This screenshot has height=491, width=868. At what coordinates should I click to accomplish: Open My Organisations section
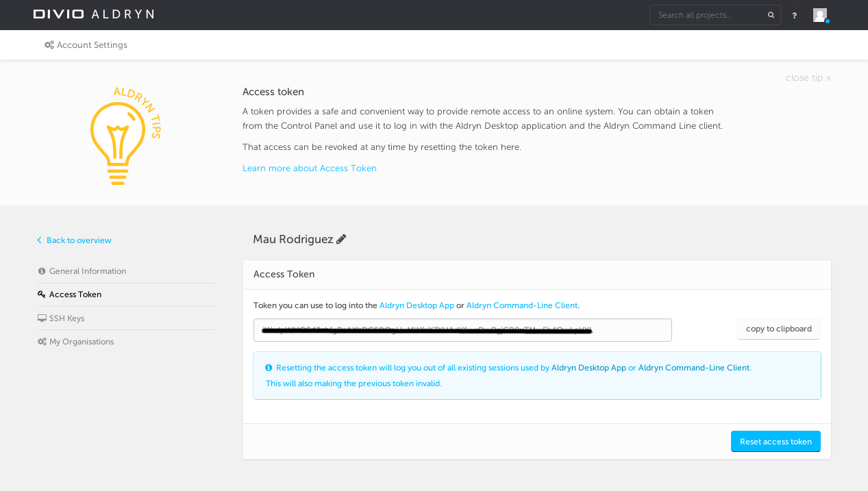coord(126,342)
